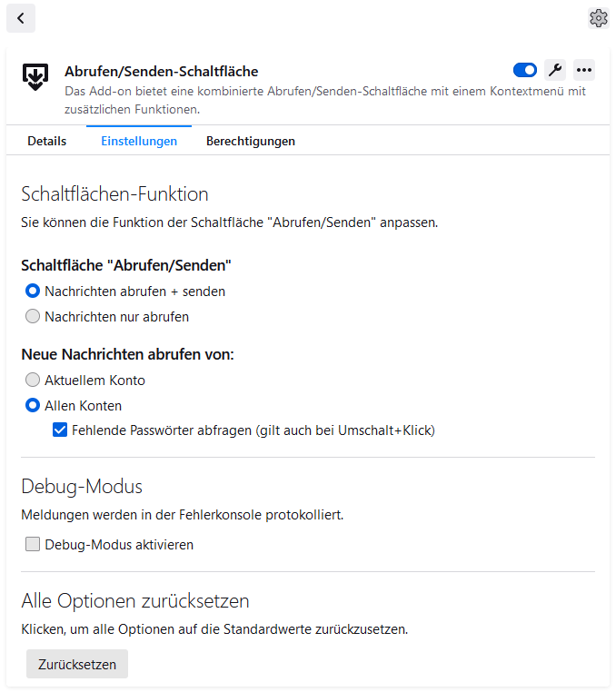Choose "Nachrichten nur abrufen" radio option
This screenshot has height=692, width=616.
(x=33, y=317)
